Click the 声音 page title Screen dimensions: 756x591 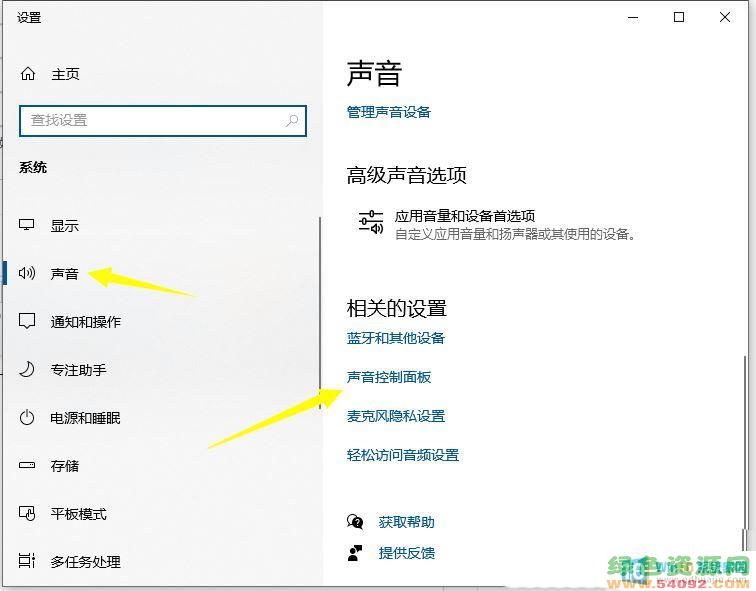coord(374,73)
